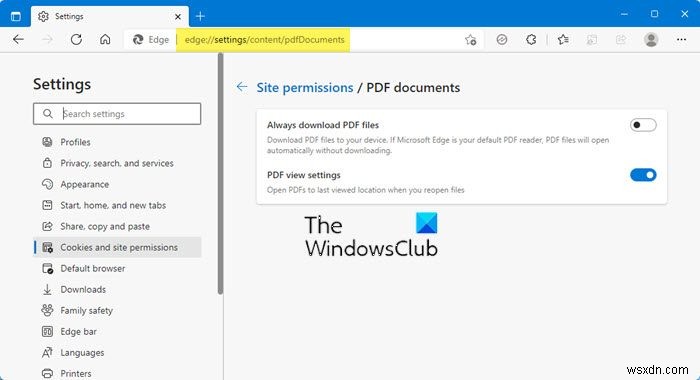This screenshot has height=380, width=700.
Task: Add this page to favorites star
Action: [471, 40]
